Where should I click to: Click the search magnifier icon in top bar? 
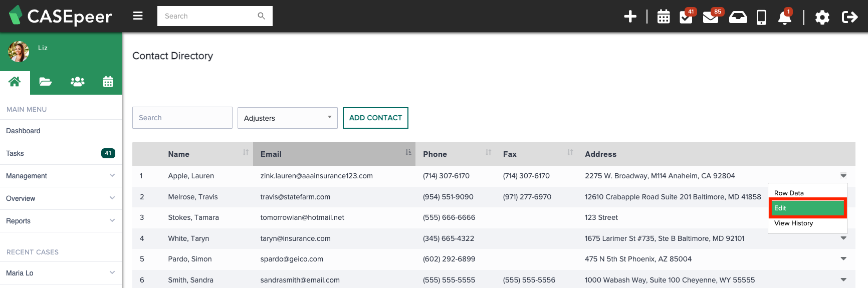pos(261,16)
